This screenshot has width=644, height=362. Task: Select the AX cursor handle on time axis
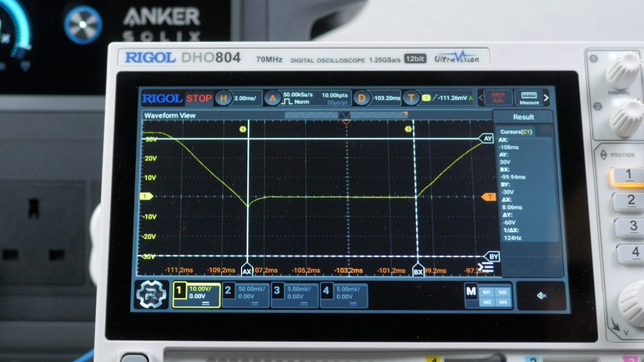pos(247,271)
